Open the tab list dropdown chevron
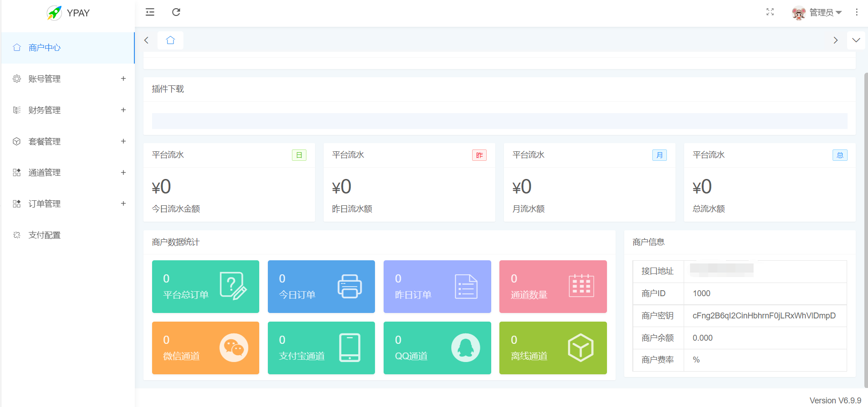Screen dimensions: 868x407 click(856, 40)
